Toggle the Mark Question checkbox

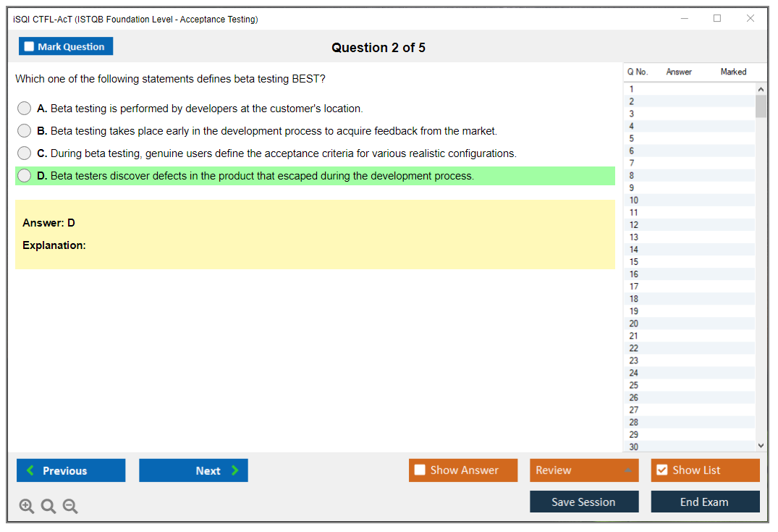(29, 46)
